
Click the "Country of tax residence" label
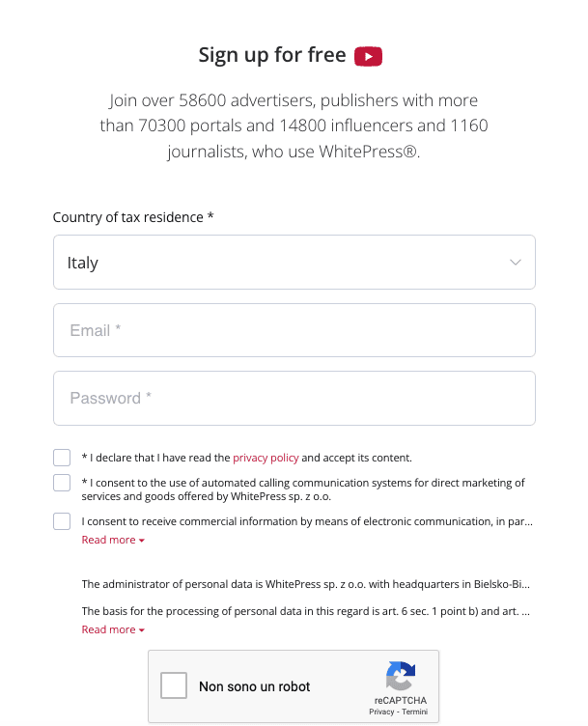[x=132, y=217]
